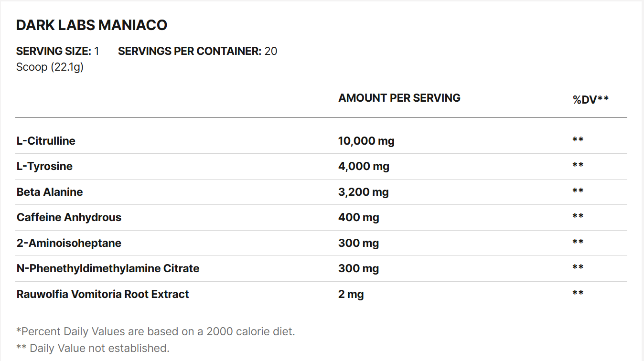Click the 4,000 mg amount value

point(364,166)
